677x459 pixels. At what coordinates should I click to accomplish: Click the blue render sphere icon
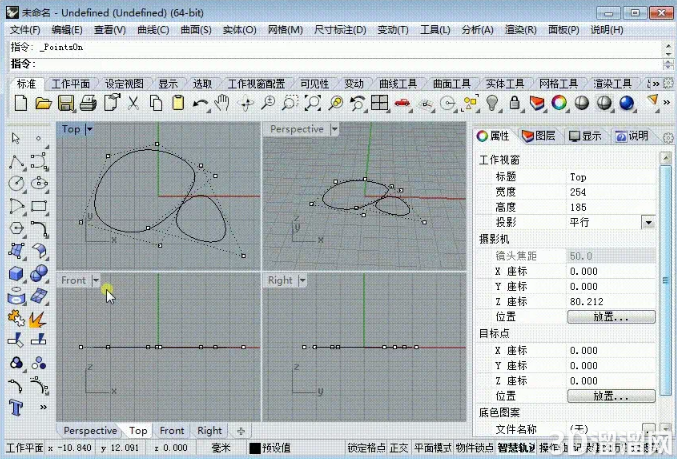click(626, 104)
